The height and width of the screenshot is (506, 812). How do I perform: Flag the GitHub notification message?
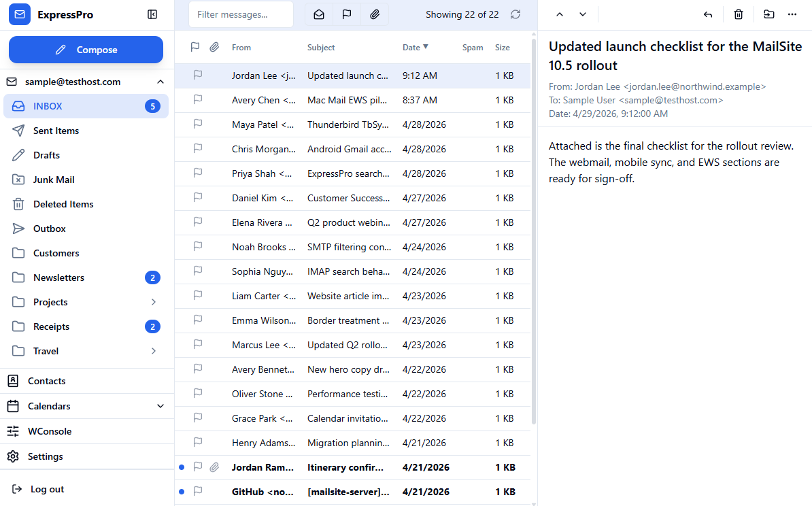[198, 491]
